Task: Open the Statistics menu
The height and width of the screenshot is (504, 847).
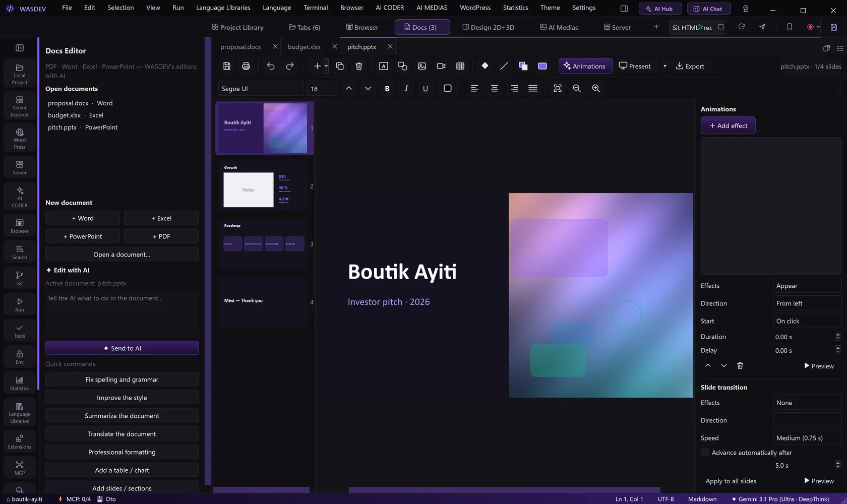Action: pyautogui.click(x=515, y=8)
